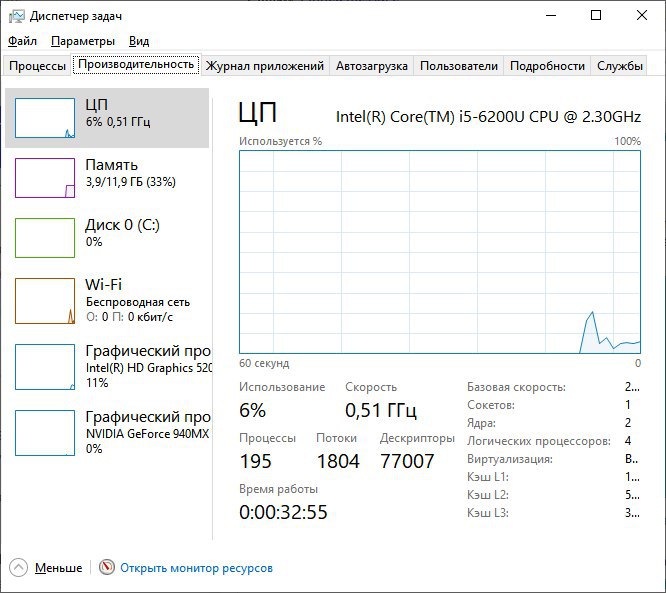Click the Потоки count 1804
Image resolution: width=666 pixels, height=593 pixels.
pyautogui.click(x=338, y=461)
